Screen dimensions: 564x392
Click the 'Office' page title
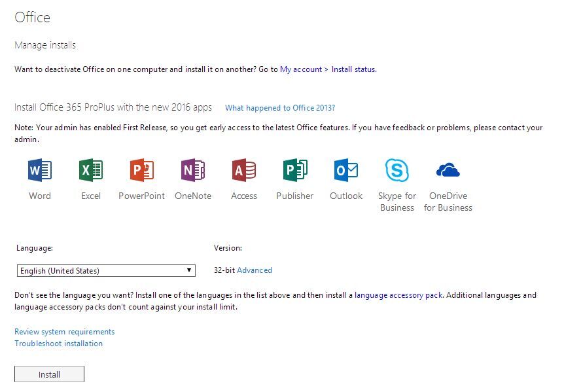click(32, 17)
